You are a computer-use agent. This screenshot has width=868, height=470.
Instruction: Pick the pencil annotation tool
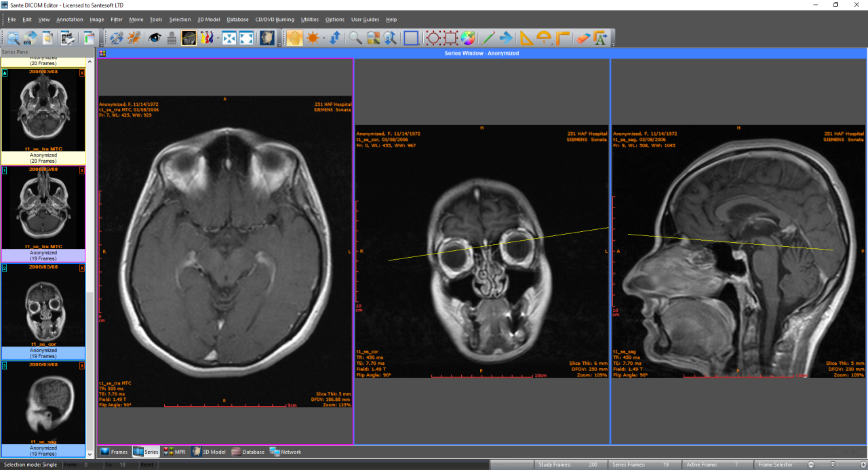488,38
